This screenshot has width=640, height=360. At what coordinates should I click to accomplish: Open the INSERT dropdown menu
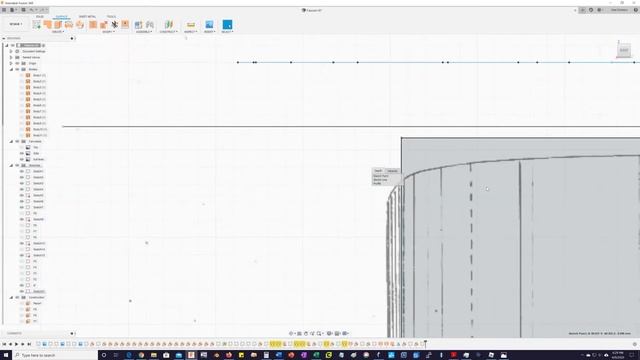[x=209, y=32]
